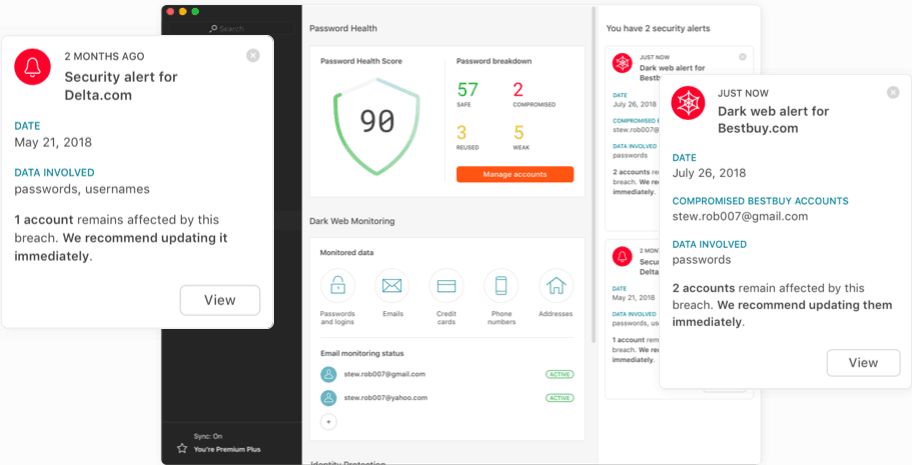Click the red bell icon on Delta.com alert popup
This screenshot has height=465, width=912.
coord(33,67)
